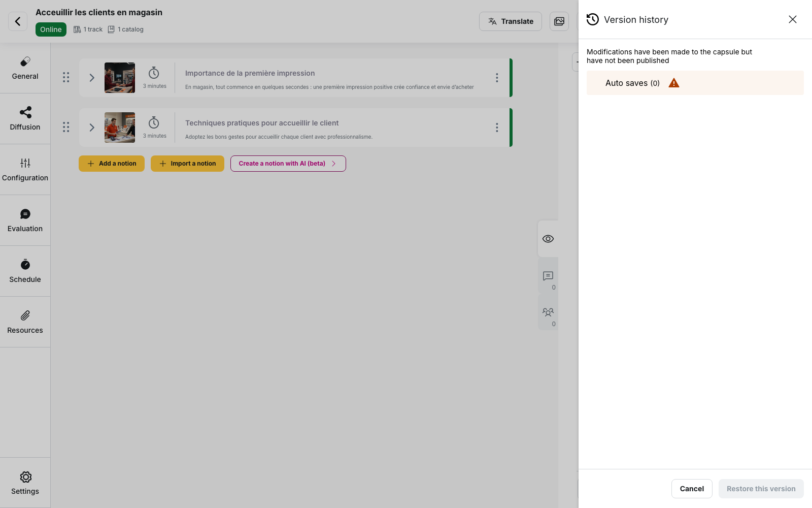Screen dimensions: 812x508
Task: Open thumbnail of Importance de la première impression
Action: pos(120,78)
